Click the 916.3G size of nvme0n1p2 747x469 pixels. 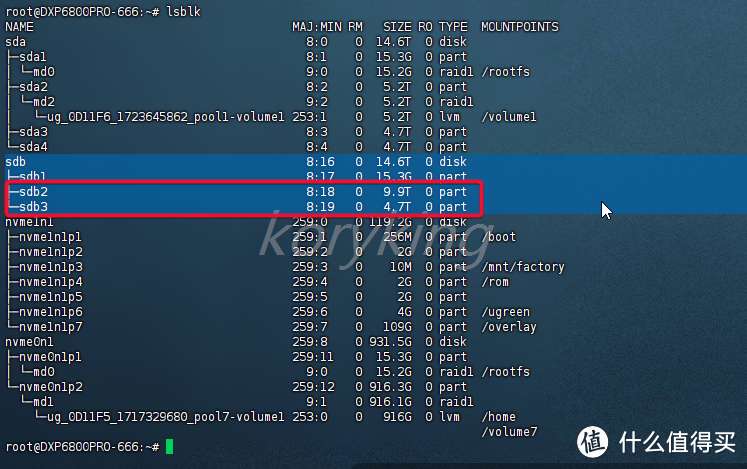pyautogui.click(x=390, y=387)
